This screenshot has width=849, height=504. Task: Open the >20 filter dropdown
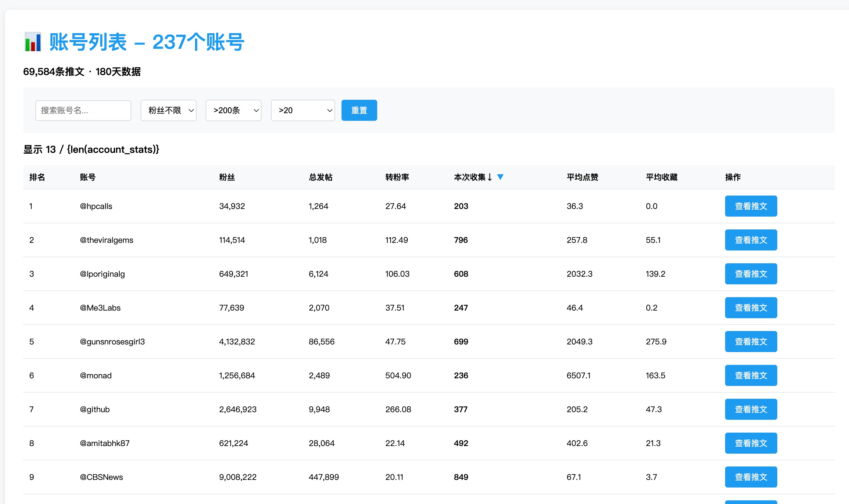303,110
